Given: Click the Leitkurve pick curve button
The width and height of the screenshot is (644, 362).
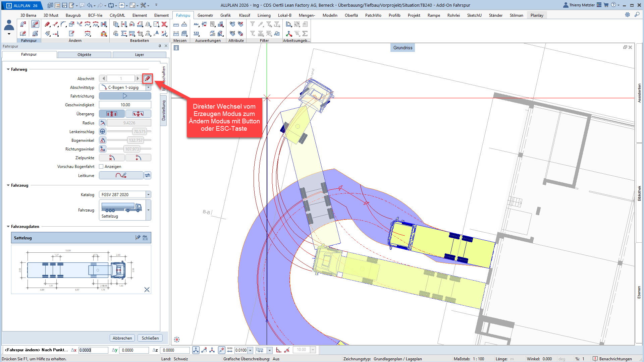Looking at the screenshot, I should [121, 175].
